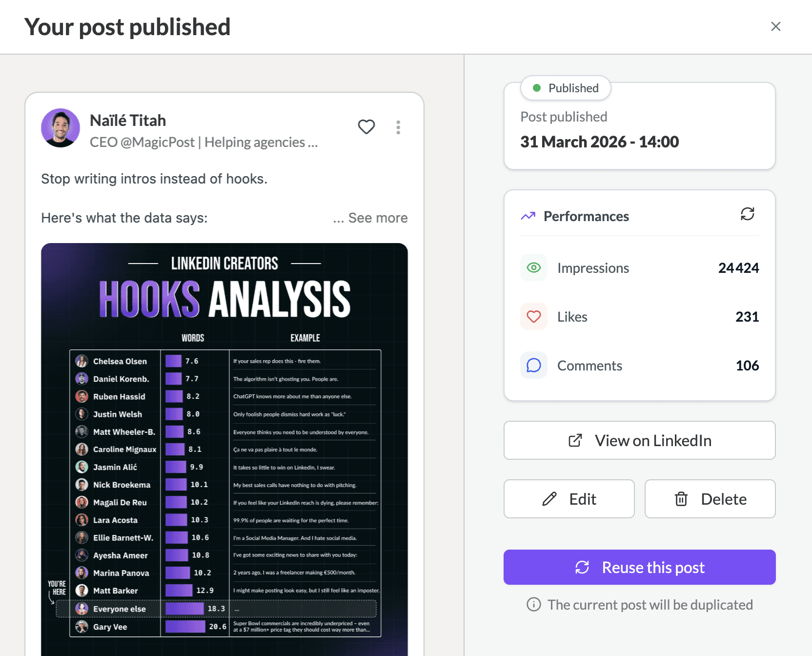Click the note The current post will be duplicated
The width and height of the screenshot is (812, 656).
pos(650,605)
